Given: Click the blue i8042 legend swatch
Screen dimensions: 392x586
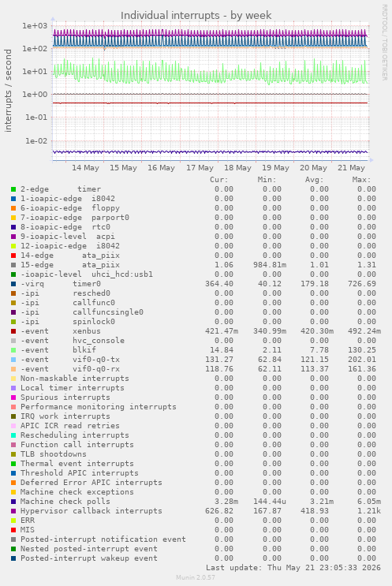Looking at the screenshot, I should click(x=13, y=199).
